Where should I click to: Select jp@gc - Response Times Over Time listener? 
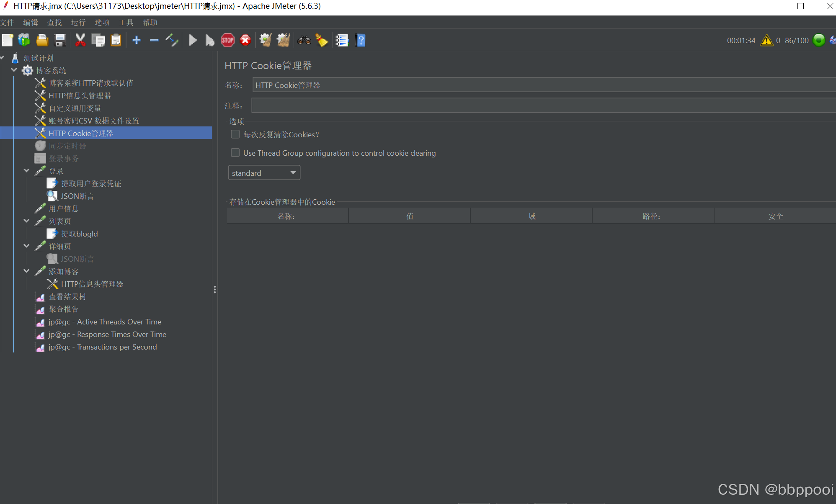pyautogui.click(x=107, y=334)
